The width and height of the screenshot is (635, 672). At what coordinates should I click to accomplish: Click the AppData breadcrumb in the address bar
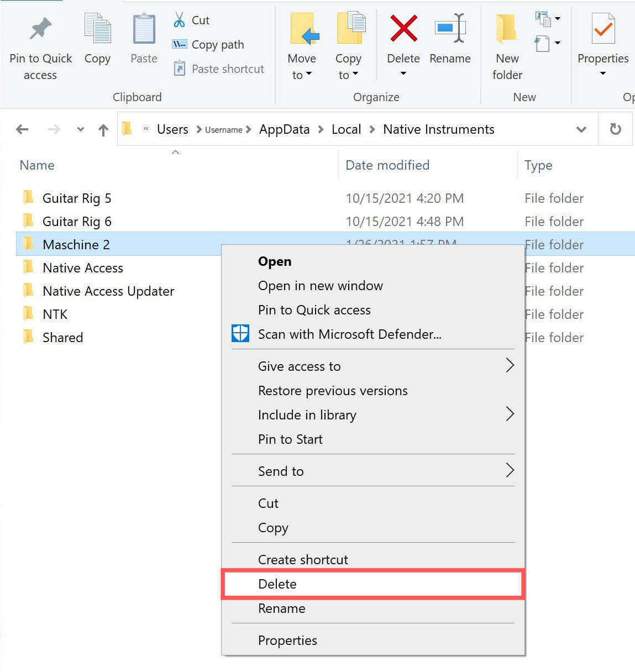tap(284, 129)
